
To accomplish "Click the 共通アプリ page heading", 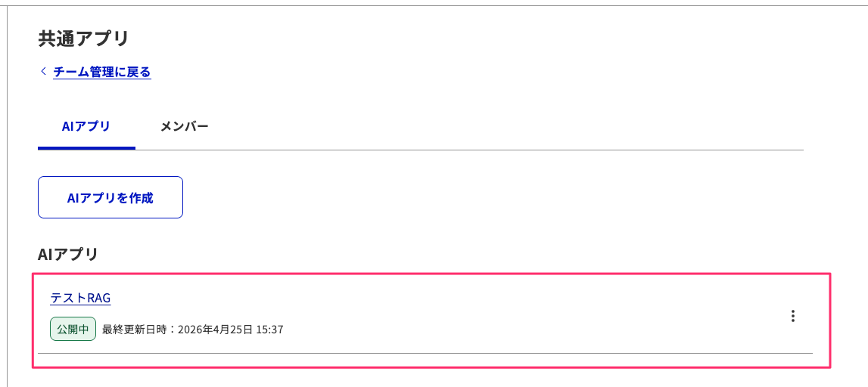I will pyautogui.click(x=83, y=39).
